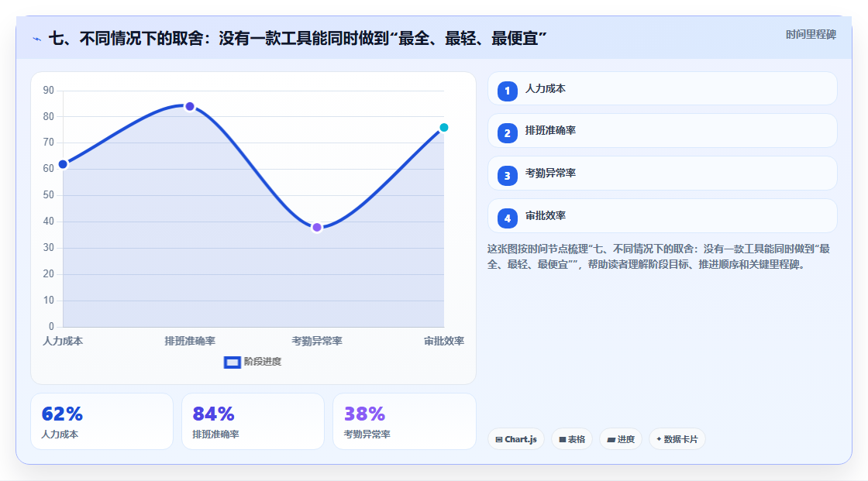Click the 84% 排班准确率 stat card
868x481 pixels.
(x=253, y=422)
